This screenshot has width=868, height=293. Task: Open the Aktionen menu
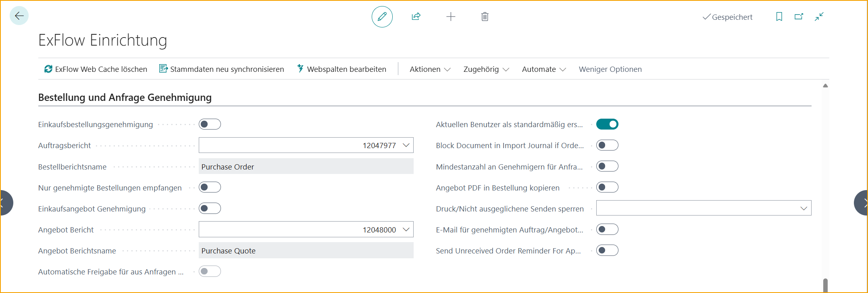[x=430, y=69]
